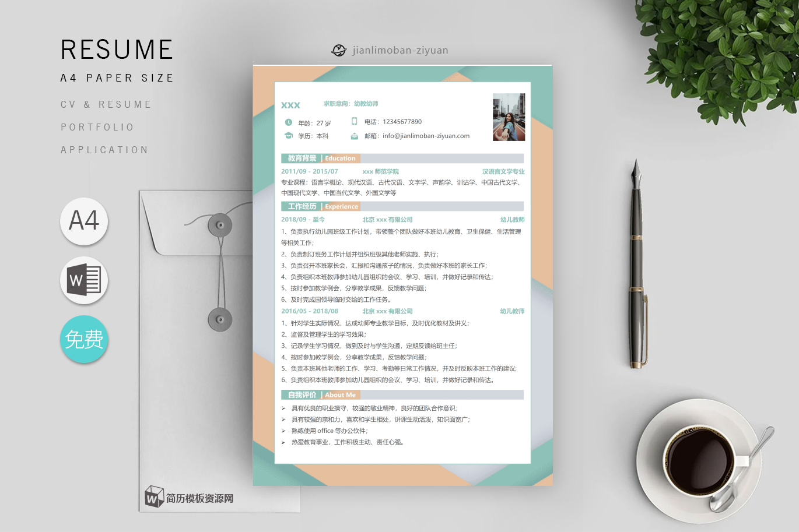Click the RESUME title text
This screenshot has width=799, height=532.
(x=117, y=50)
